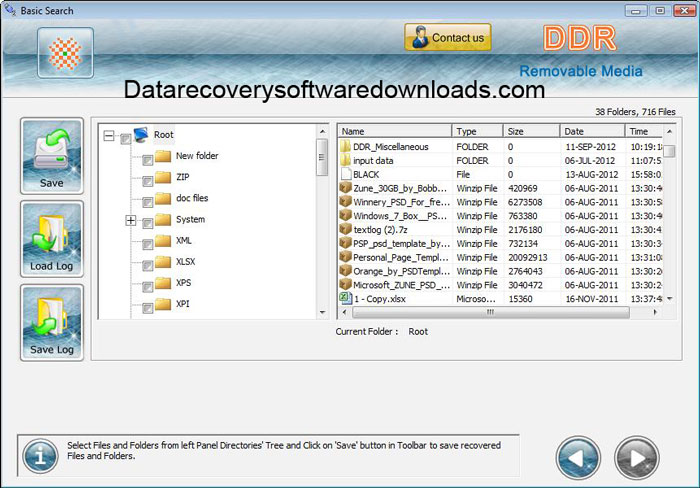Maximize the Basic Search window
The width and height of the screenshot is (700, 488).
[x=660, y=10]
